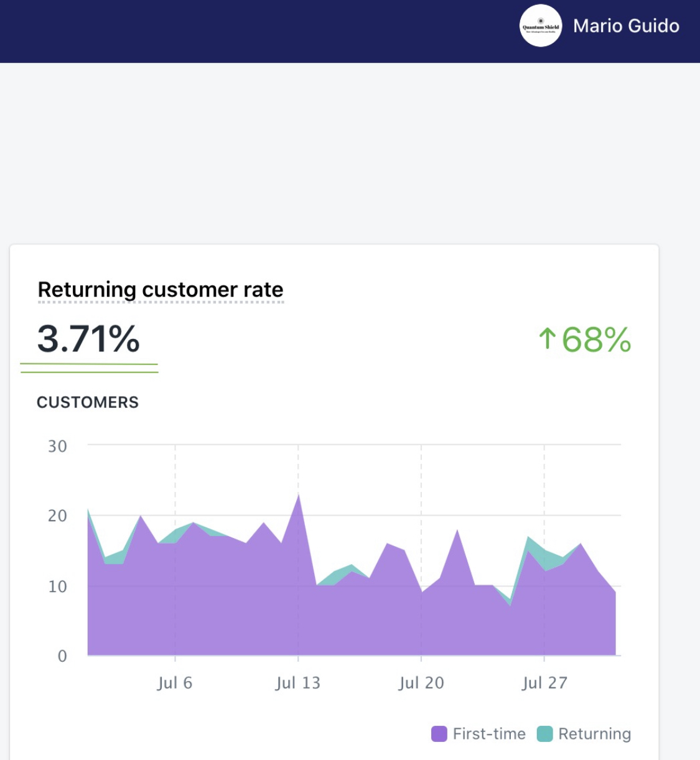Viewport: 700px width, 760px height.
Task: Click the 10 value on y-axis
Action: [x=57, y=586]
